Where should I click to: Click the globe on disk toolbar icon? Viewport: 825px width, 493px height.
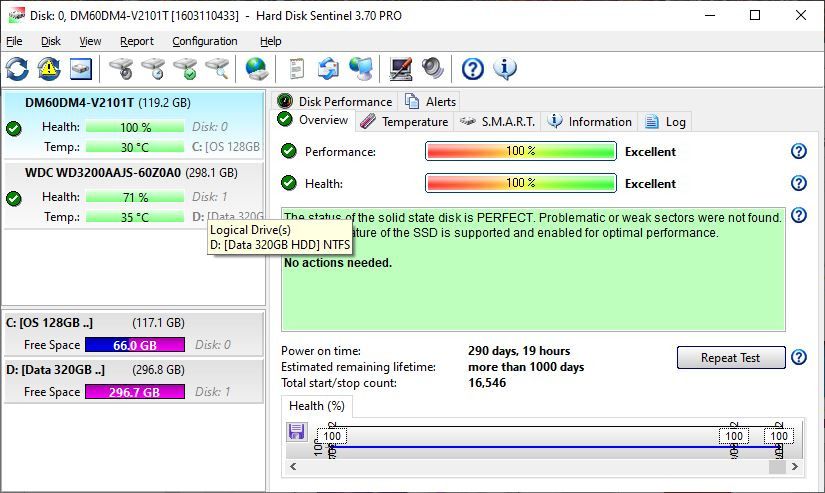point(256,69)
